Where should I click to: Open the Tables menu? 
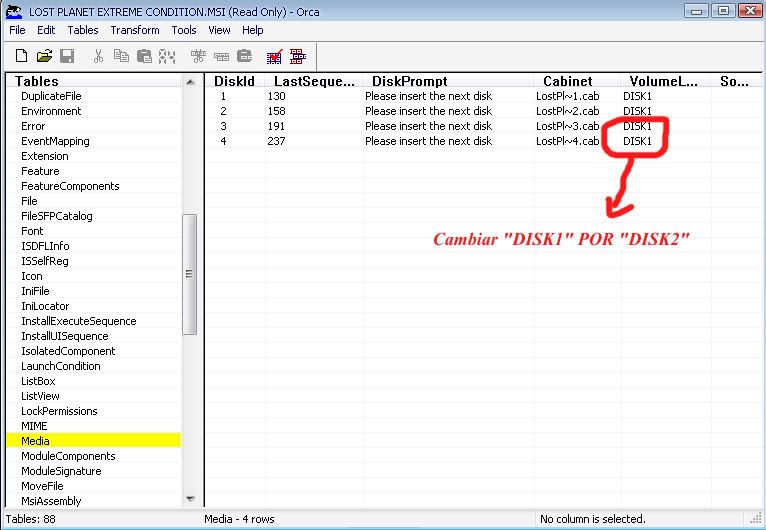(x=83, y=30)
